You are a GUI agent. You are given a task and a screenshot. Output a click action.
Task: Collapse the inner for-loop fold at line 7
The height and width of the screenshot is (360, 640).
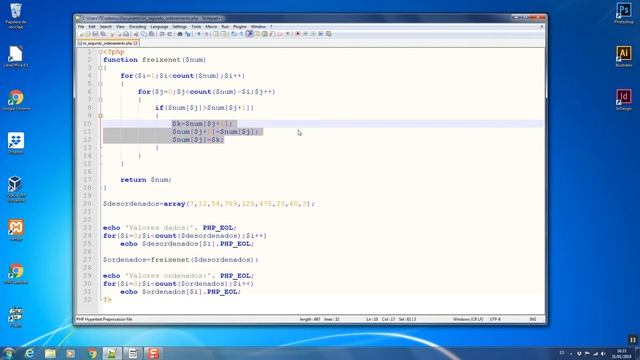click(x=100, y=100)
